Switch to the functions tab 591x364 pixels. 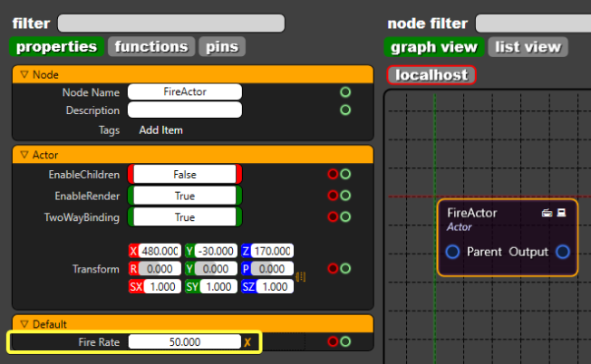[x=151, y=46]
